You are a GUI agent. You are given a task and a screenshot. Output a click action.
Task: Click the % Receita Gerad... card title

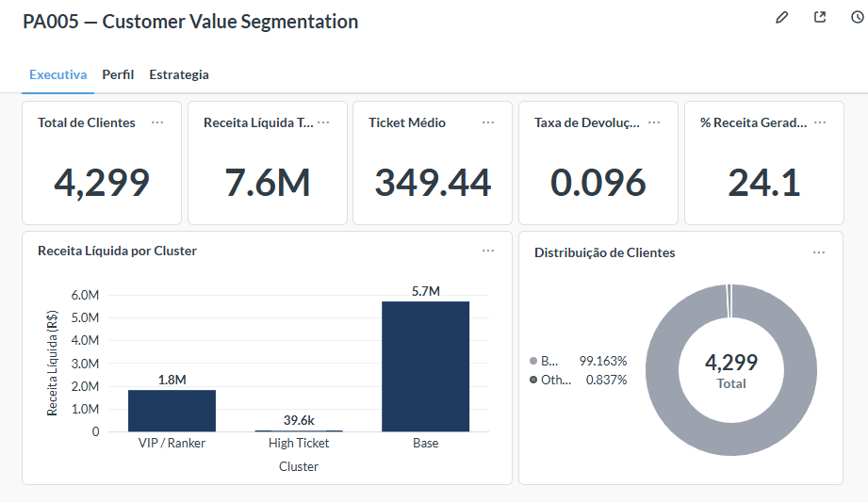[x=753, y=122]
